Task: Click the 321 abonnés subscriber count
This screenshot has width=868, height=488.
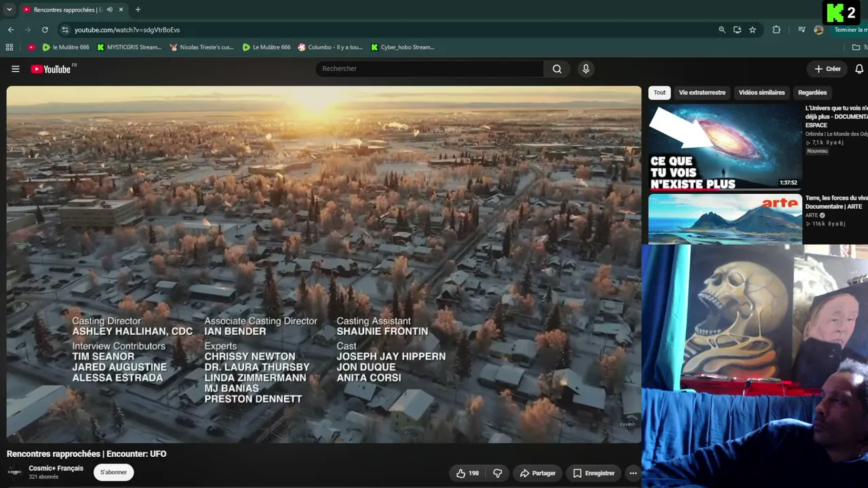Action: [43, 477]
